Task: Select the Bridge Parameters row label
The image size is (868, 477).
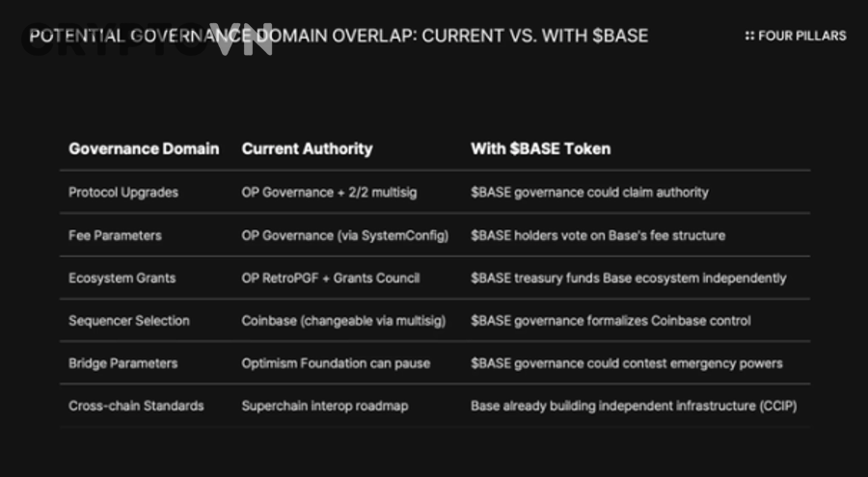Action: (122, 363)
